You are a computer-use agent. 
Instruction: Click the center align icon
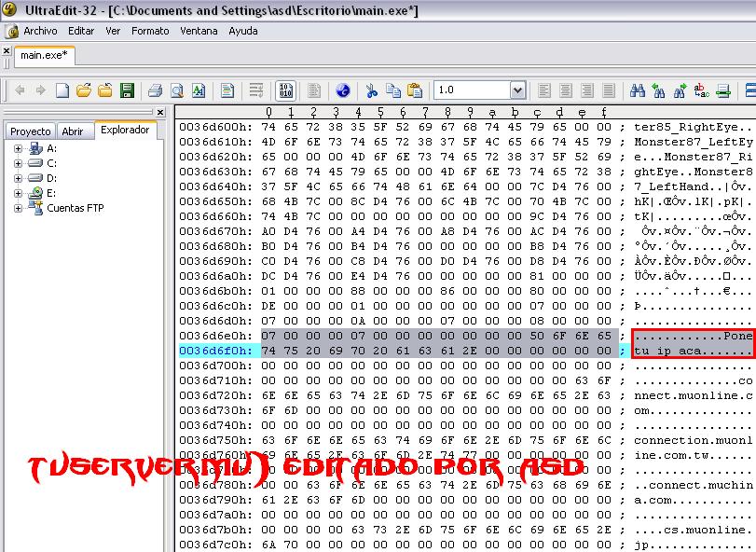(566, 90)
